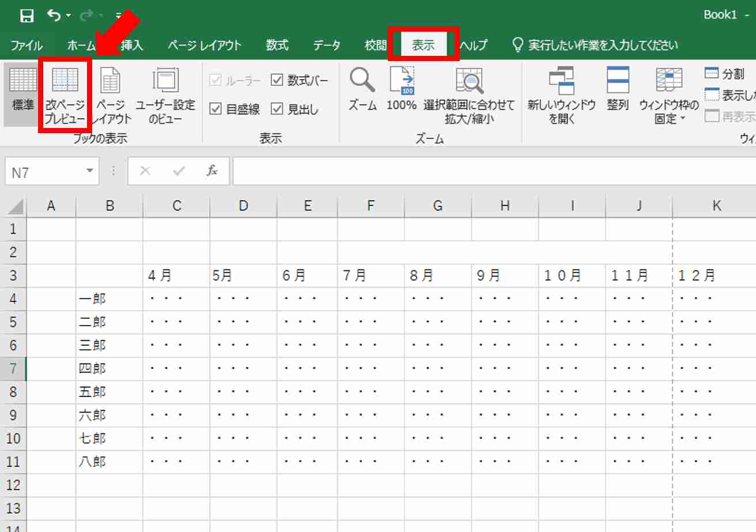The width and height of the screenshot is (756, 532).
Task: Select row 12 header
Action: [x=13, y=485]
